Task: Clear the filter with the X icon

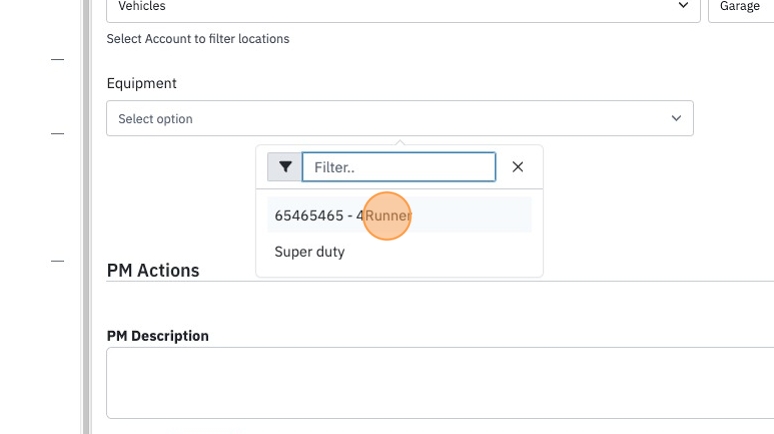Action: (x=517, y=167)
